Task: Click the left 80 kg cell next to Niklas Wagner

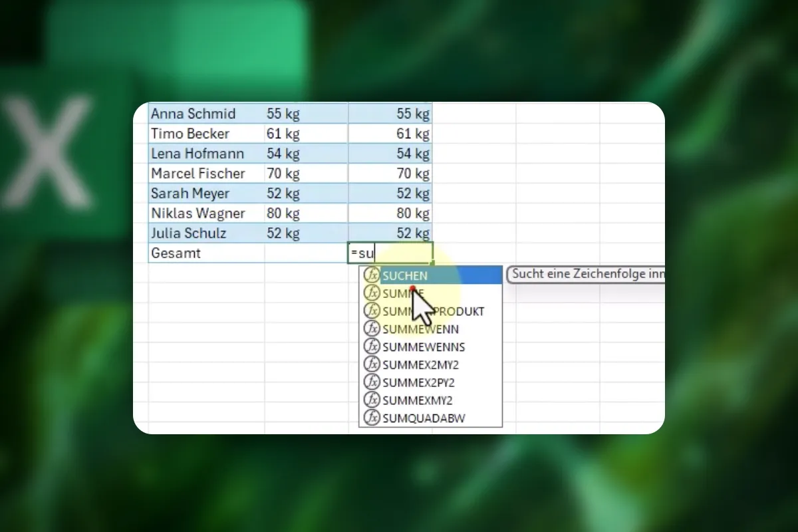Action: click(306, 213)
